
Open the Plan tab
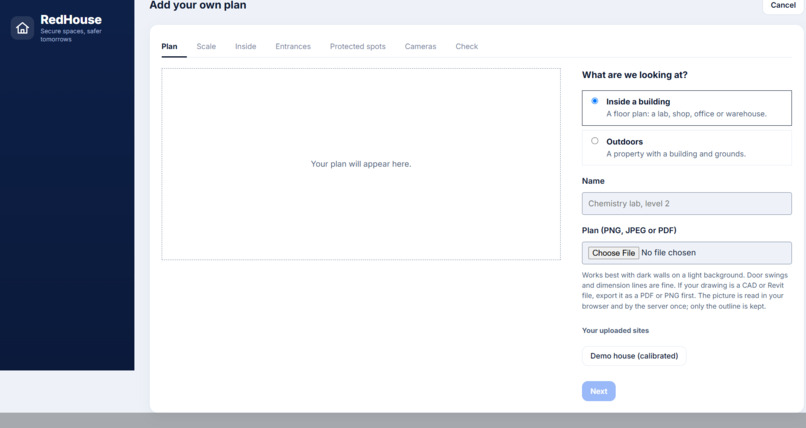169,46
